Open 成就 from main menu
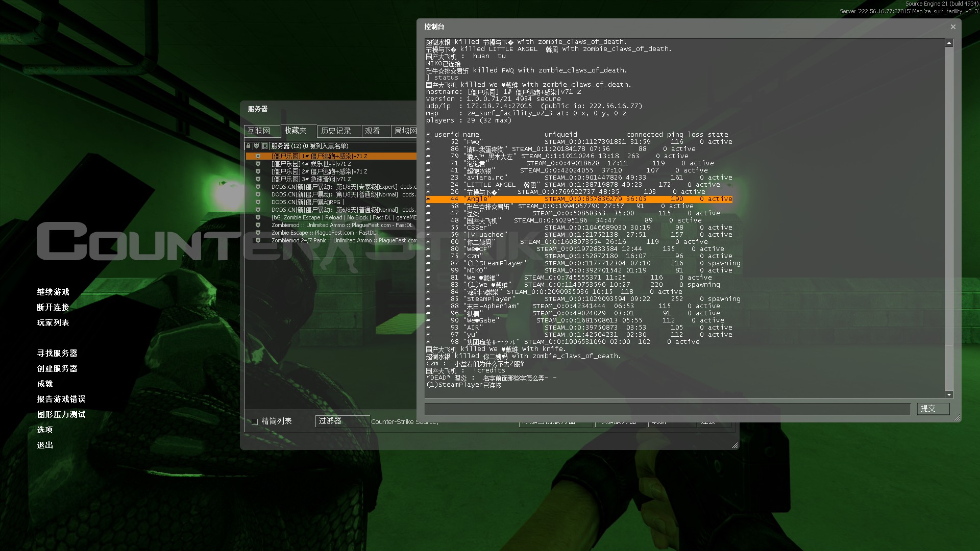The width and height of the screenshot is (980, 551). pos(45,384)
